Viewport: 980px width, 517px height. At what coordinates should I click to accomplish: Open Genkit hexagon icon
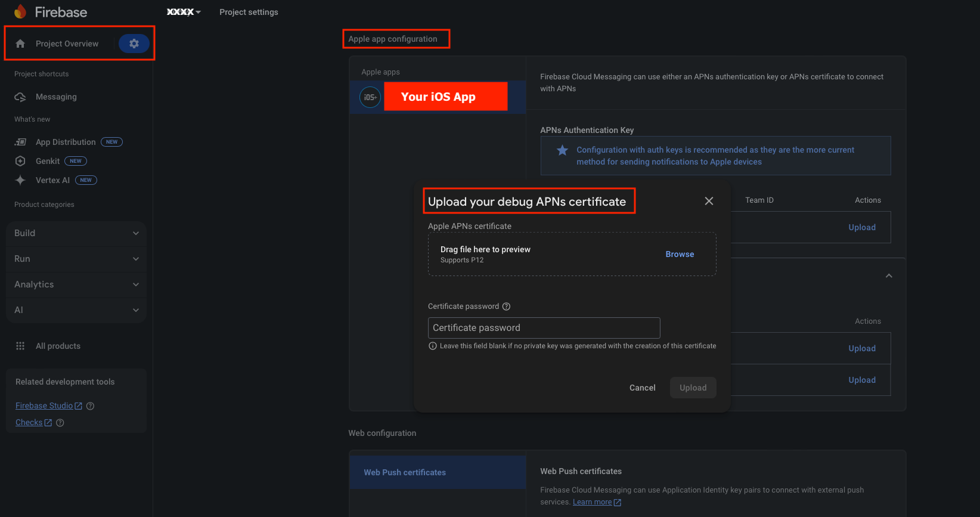coord(20,161)
